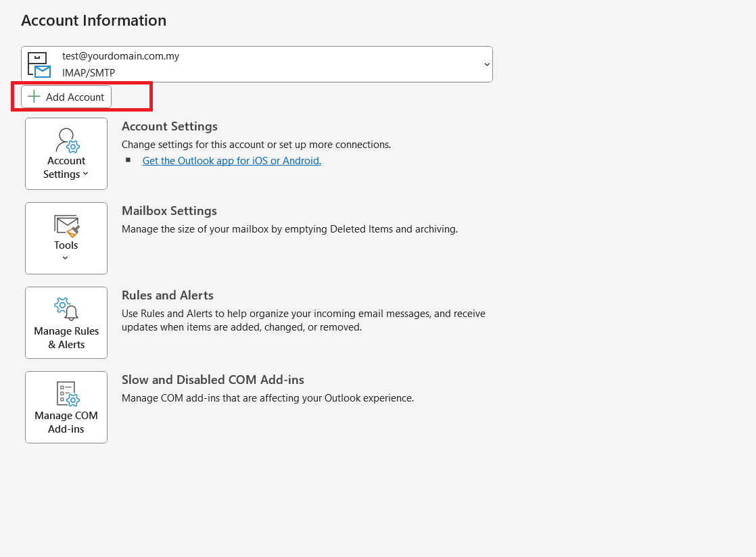Click the checklist-with-gear COM Add-ins icon
The width and height of the screenshot is (756, 557).
click(68, 393)
